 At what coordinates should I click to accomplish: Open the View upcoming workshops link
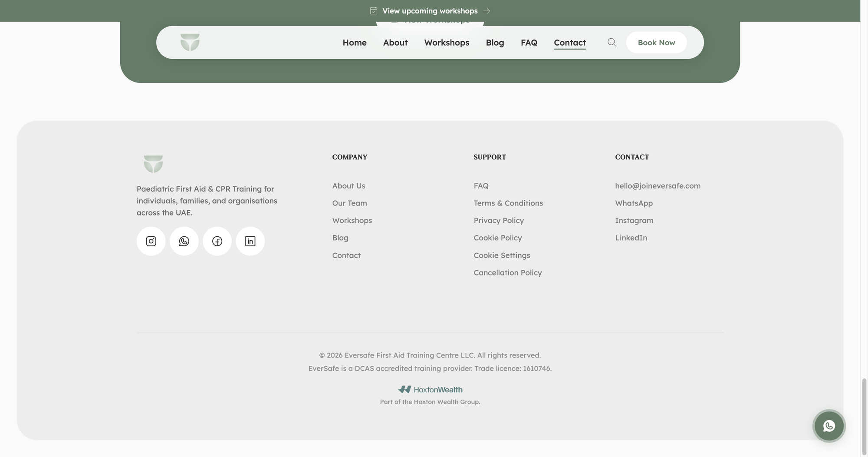tap(430, 11)
